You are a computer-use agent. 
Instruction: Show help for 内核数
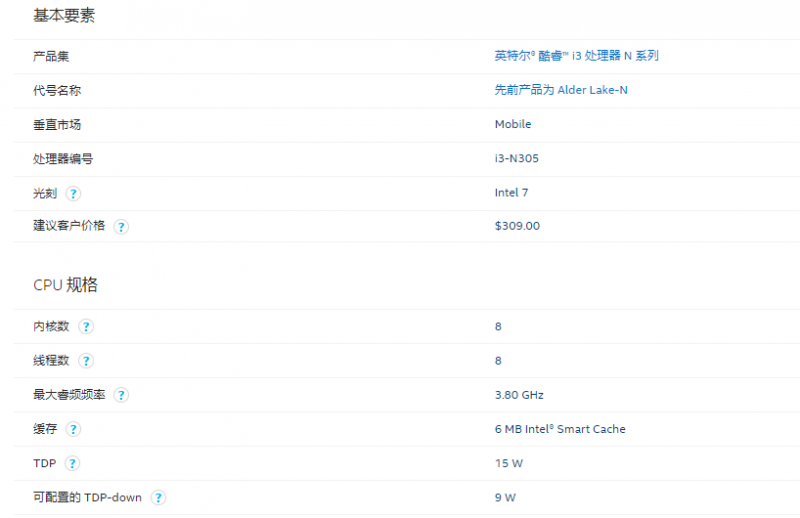click(86, 327)
